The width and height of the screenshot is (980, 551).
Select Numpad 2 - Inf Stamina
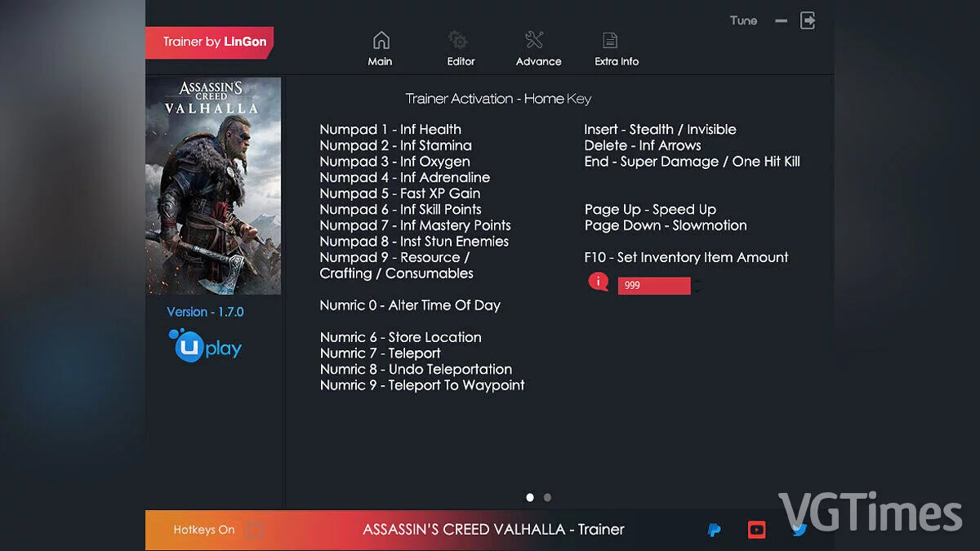(x=395, y=145)
